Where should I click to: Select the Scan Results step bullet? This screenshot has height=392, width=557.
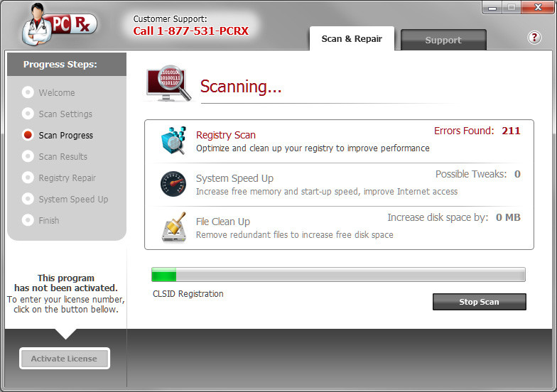(x=28, y=156)
